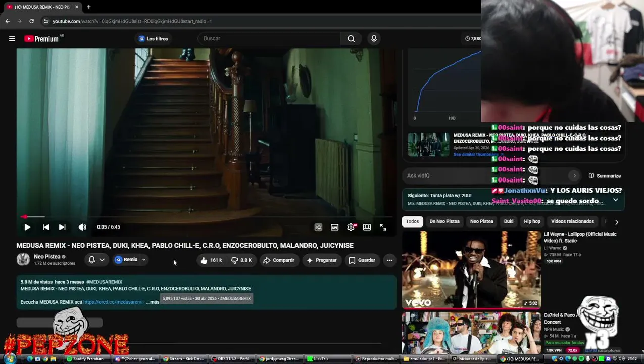Viewport: 644px width, 364px height.
Task: Open the Lil Wayne Lollipop video title
Action: click(580, 237)
